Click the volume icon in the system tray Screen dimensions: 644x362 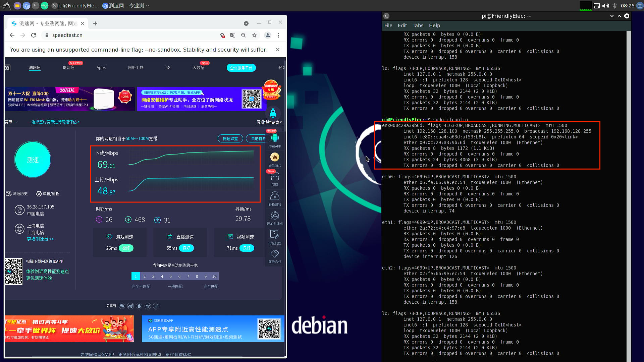605,6
